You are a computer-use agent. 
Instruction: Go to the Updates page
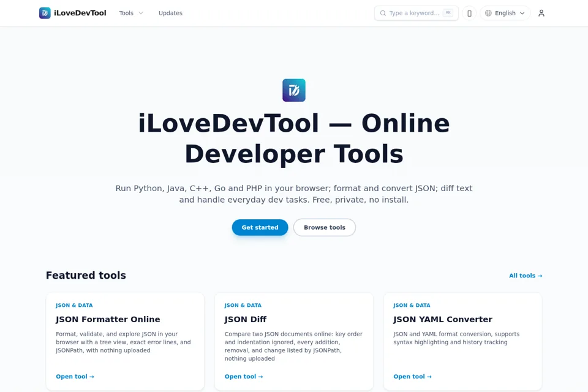[x=170, y=13]
